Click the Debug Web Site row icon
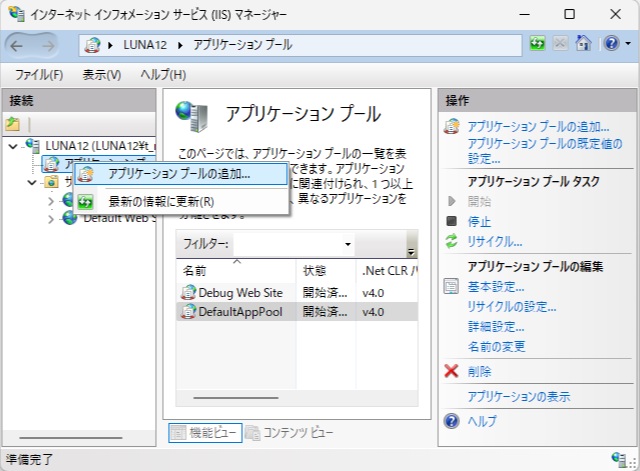Viewport: 640px width, 471px height. coord(188,293)
